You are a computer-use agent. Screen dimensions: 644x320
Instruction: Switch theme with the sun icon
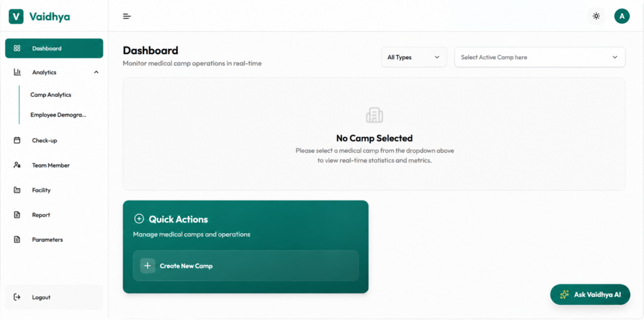point(596,16)
